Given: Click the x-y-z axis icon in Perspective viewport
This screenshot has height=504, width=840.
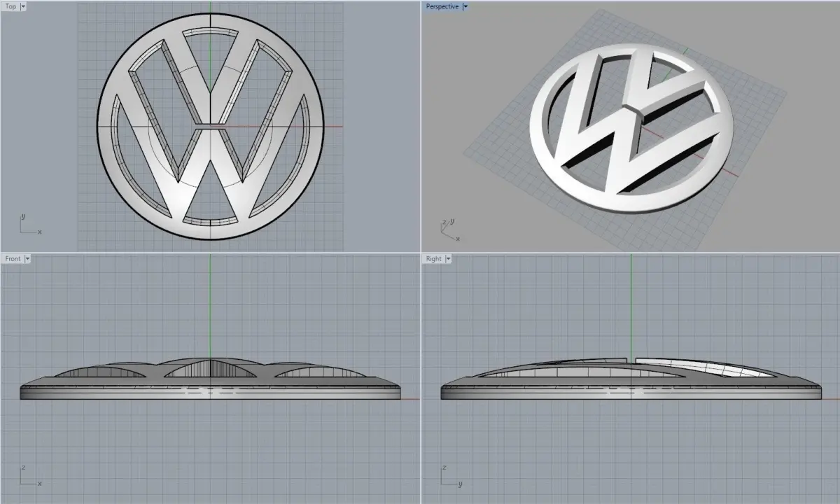Looking at the screenshot, I should (x=450, y=230).
